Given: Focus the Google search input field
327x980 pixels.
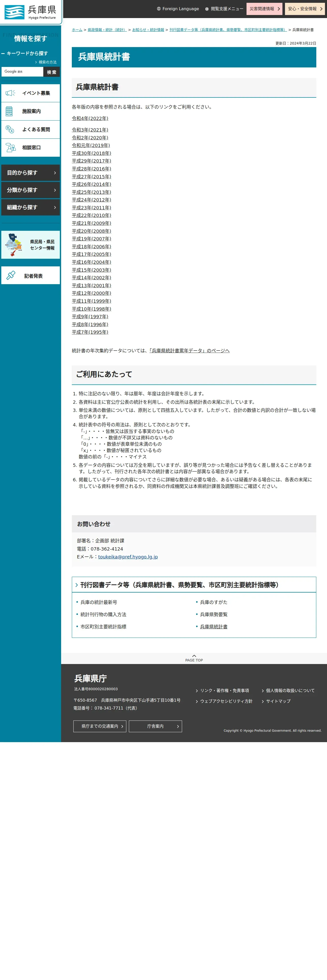Looking at the screenshot, I should click(x=22, y=72).
